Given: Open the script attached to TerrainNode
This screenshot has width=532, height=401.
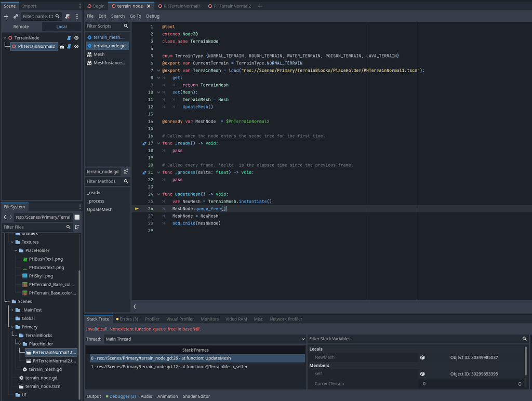Looking at the screenshot, I should (x=69, y=38).
